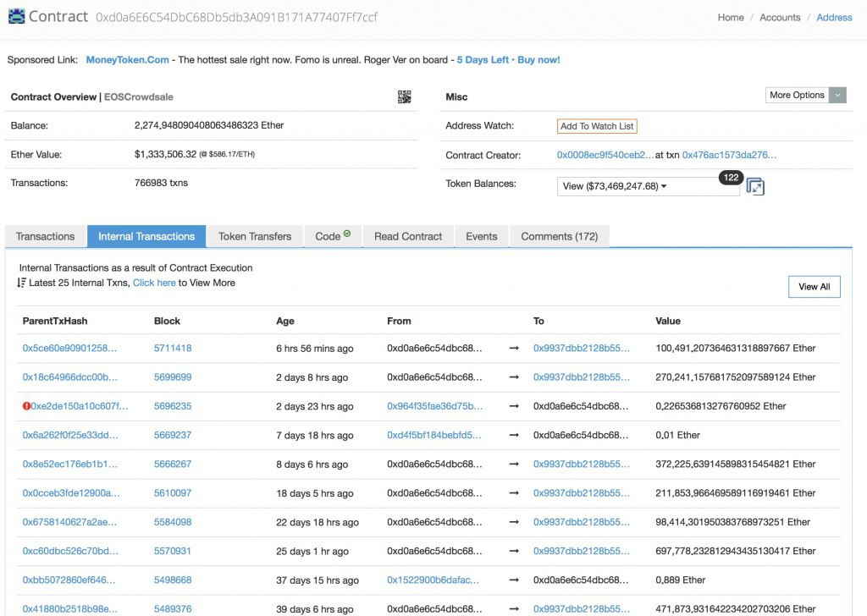Click the 122 token count badge
Viewport: 867px width, 616px height.
coord(731,178)
